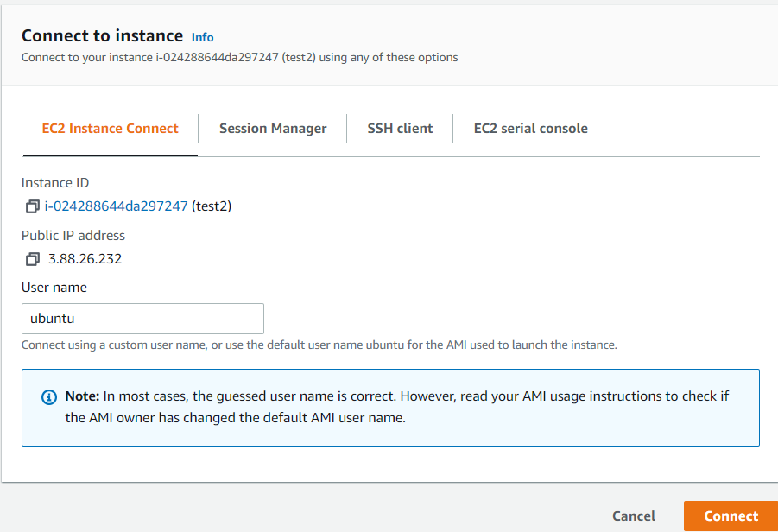Image resolution: width=778 pixels, height=532 pixels.
Task: Click the Note text about AMI user name
Action: click(397, 407)
